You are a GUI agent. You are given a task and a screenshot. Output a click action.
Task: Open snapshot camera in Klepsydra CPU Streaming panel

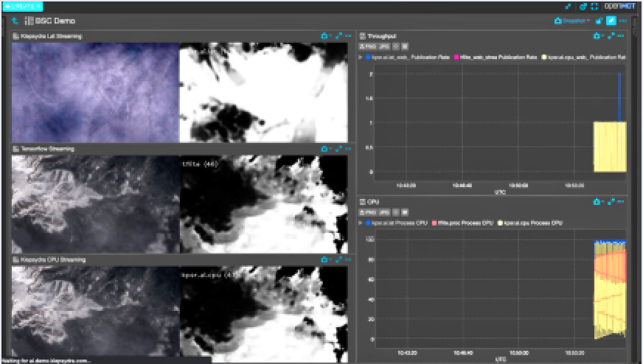click(x=325, y=259)
